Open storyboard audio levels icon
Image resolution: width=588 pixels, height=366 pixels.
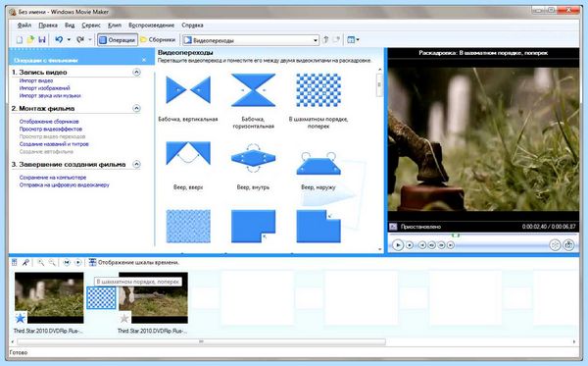click(15, 262)
